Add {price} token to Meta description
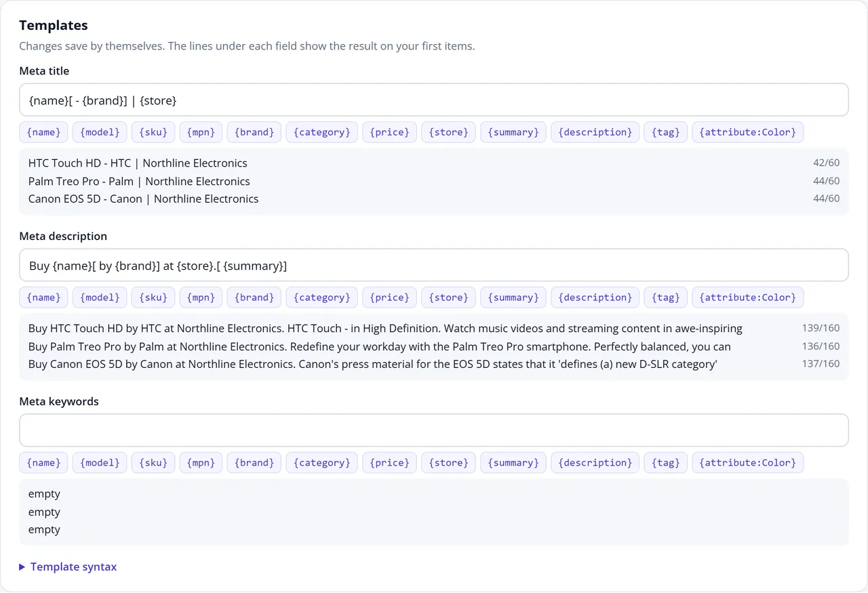Viewport: 868px width, 593px height. (x=390, y=298)
